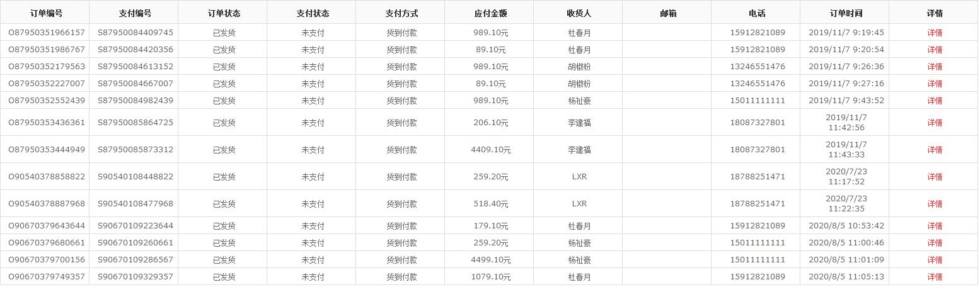980x297 pixels.
Task: Open 详情 for order O87950351986767
Action: [x=934, y=50]
